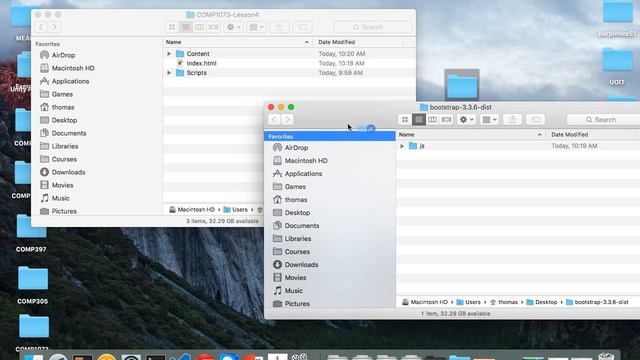Click Back arrow in COMP1073-Lesson4 window

click(41, 27)
